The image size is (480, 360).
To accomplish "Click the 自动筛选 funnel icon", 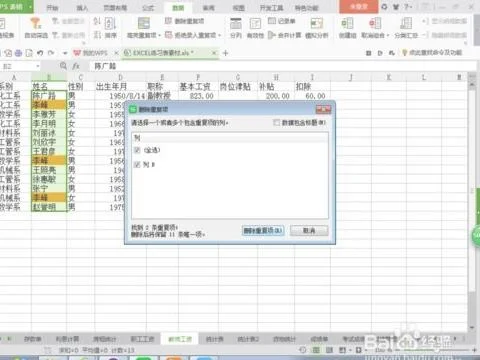I will point(35,23).
